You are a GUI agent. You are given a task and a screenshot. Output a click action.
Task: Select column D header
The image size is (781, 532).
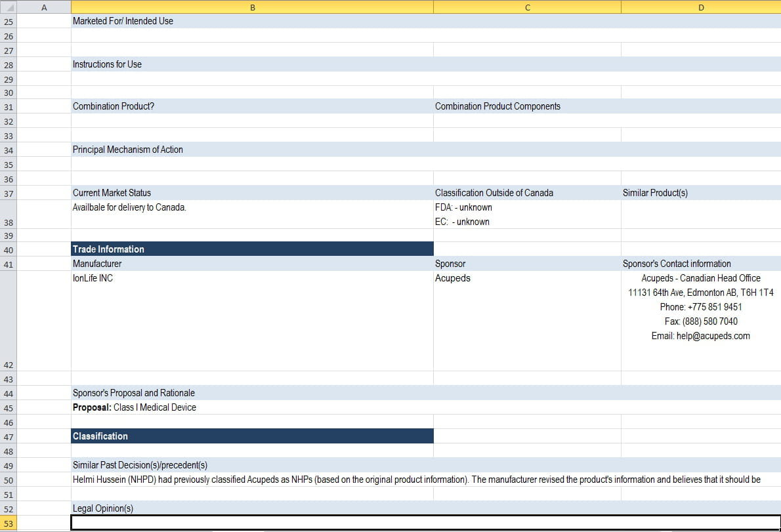[x=700, y=7]
